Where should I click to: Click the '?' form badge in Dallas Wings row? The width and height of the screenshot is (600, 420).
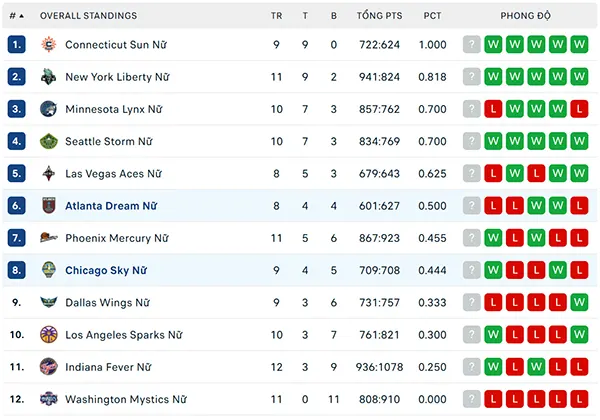[471, 303]
